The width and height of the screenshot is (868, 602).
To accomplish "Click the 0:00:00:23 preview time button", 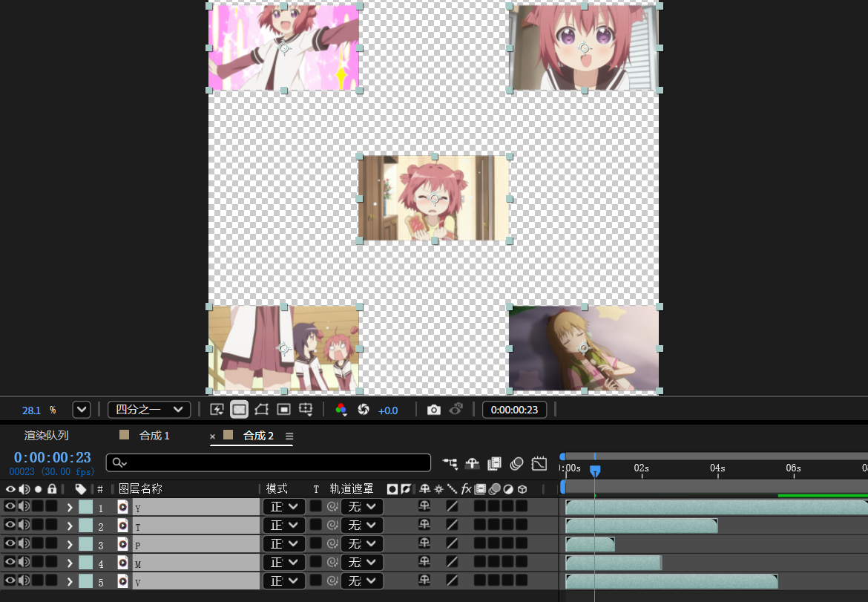I will (514, 410).
